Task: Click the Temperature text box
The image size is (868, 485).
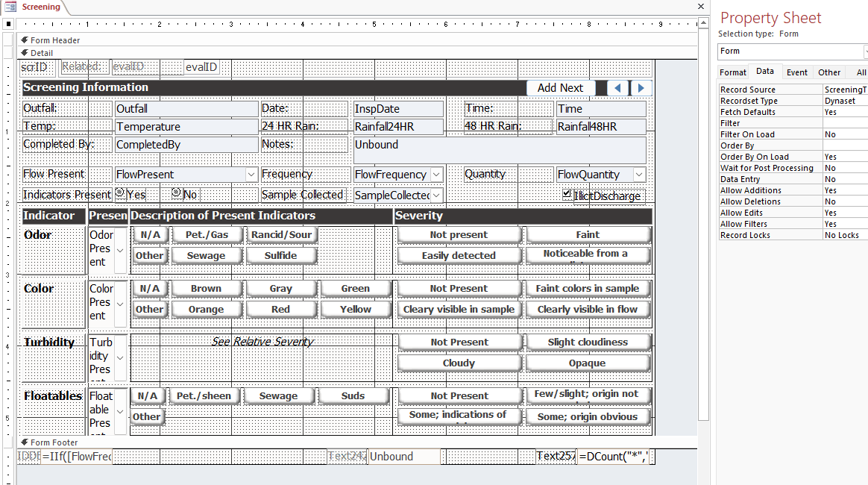Action: click(186, 126)
